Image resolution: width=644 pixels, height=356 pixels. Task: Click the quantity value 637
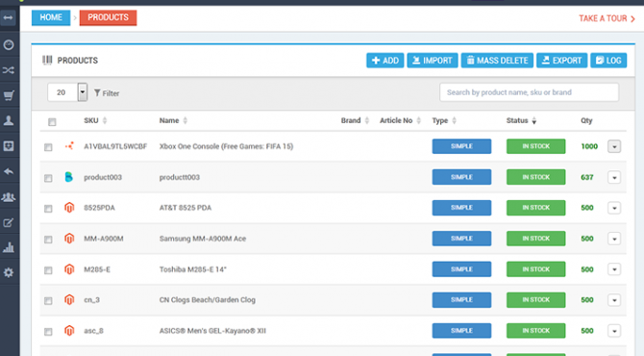(x=587, y=177)
